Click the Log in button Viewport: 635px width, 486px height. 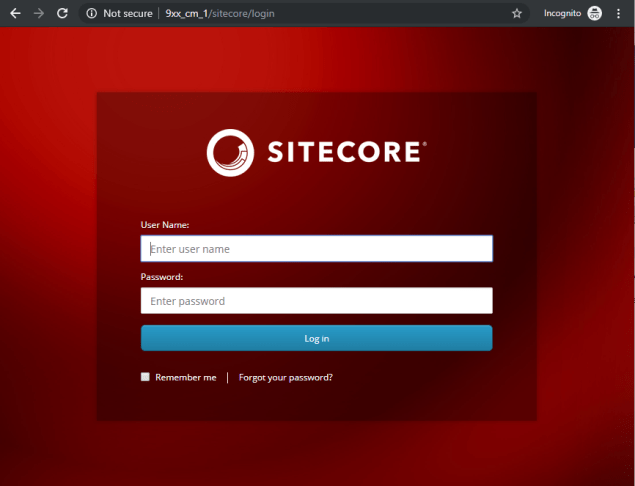point(317,338)
